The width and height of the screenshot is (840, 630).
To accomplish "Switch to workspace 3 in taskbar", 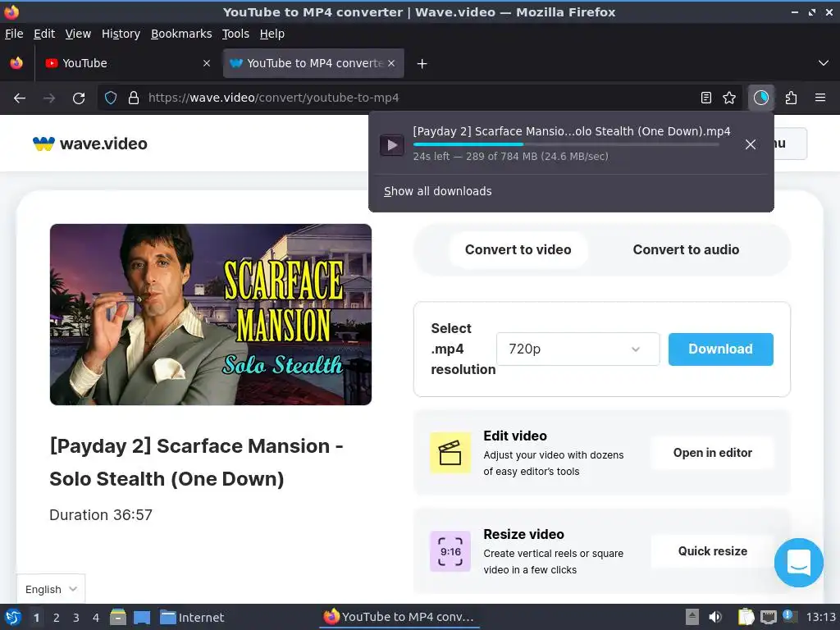I will (x=76, y=618).
